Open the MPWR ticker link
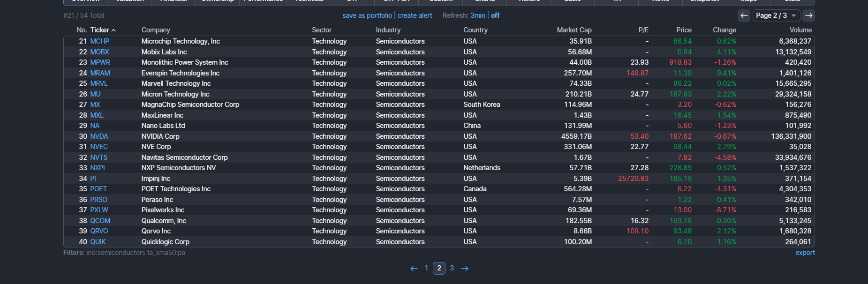This screenshot has height=284, width=868. (x=100, y=62)
